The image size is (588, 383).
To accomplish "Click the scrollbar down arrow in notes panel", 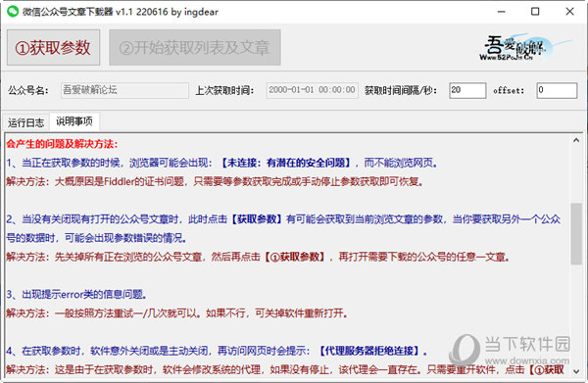I will [576, 371].
